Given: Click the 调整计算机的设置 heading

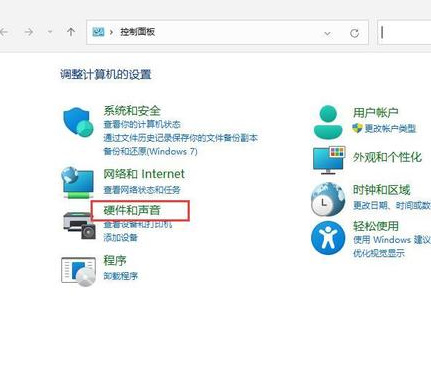Looking at the screenshot, I should 106,74.
